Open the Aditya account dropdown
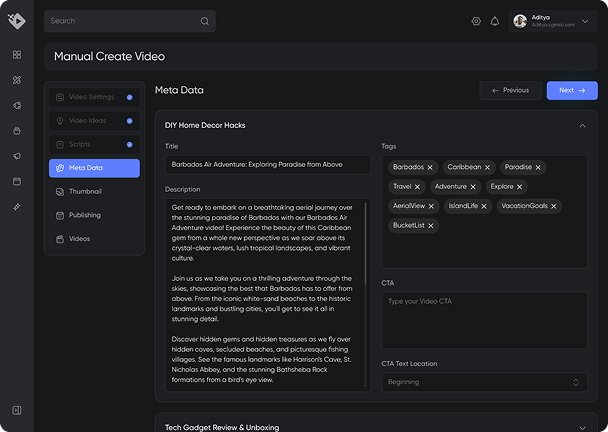 point(585,21)
